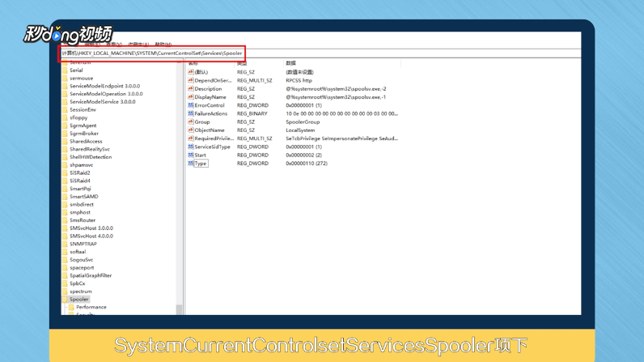This screenshot has width=644, height=362.
Task: Click the highlighted Spooler key's folder icon
Action: (65, 299)
